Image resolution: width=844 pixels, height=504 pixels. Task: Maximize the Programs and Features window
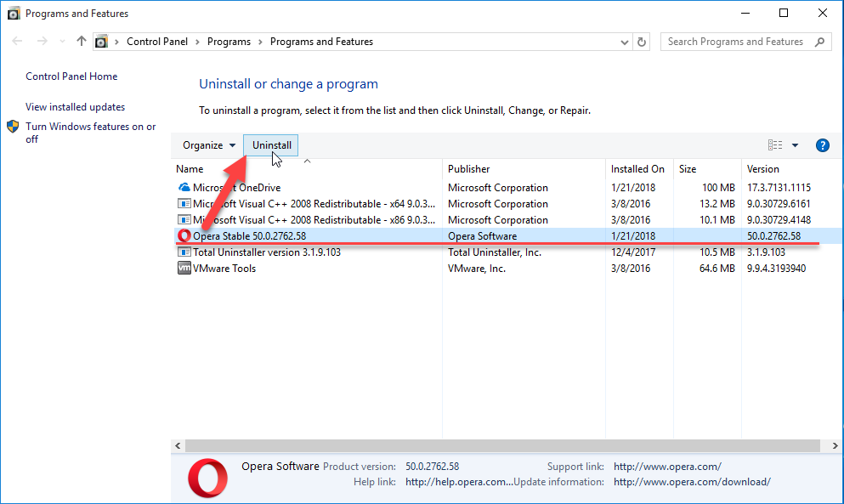pos(784,13)
